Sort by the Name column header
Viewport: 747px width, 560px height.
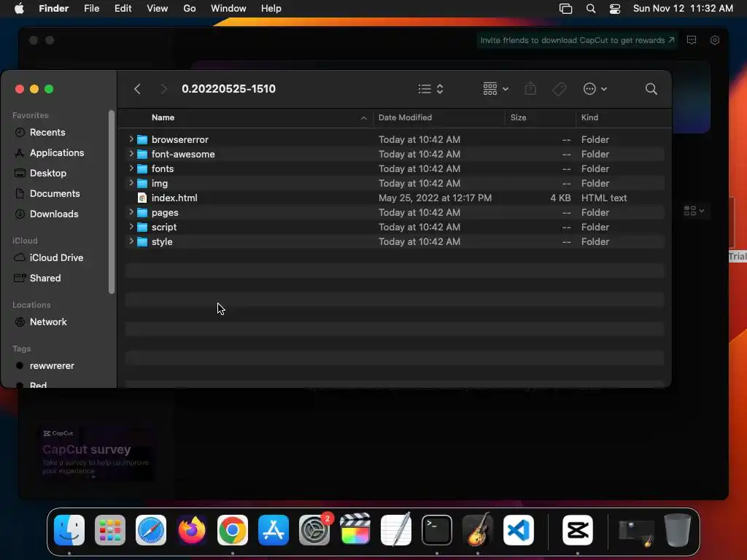163,117
